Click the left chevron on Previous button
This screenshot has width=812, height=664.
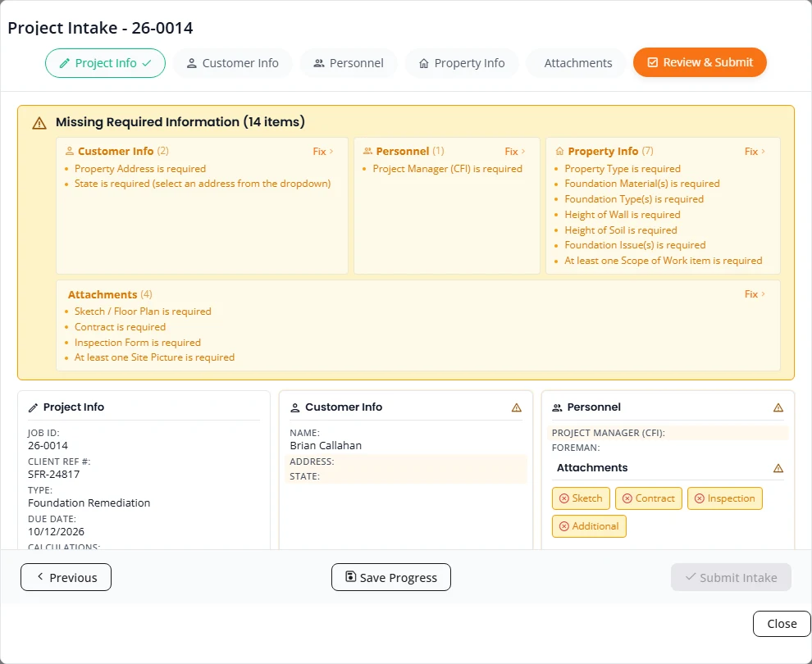(40, 576)
